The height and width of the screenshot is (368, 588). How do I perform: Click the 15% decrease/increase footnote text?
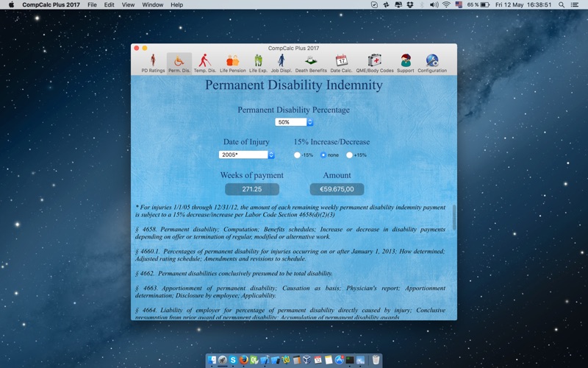(x=290, y=211)
